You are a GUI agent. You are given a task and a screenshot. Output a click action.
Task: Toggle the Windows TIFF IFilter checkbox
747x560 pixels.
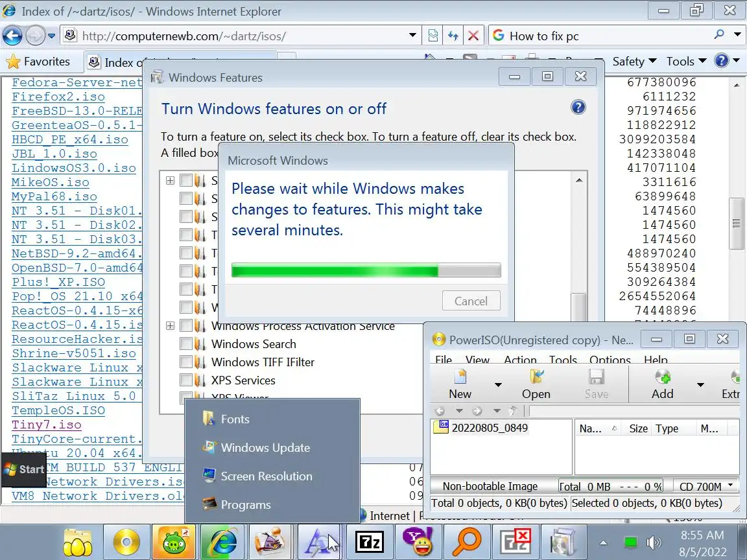pos(186,362)
